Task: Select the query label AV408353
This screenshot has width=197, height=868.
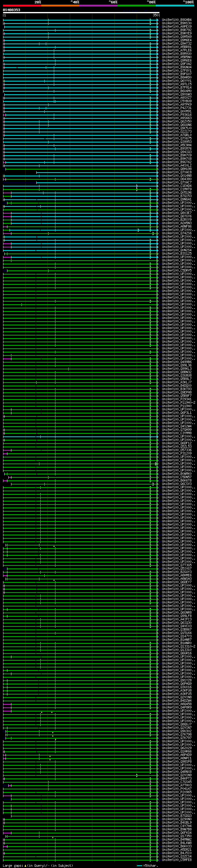Action: (x=11, y=10)
